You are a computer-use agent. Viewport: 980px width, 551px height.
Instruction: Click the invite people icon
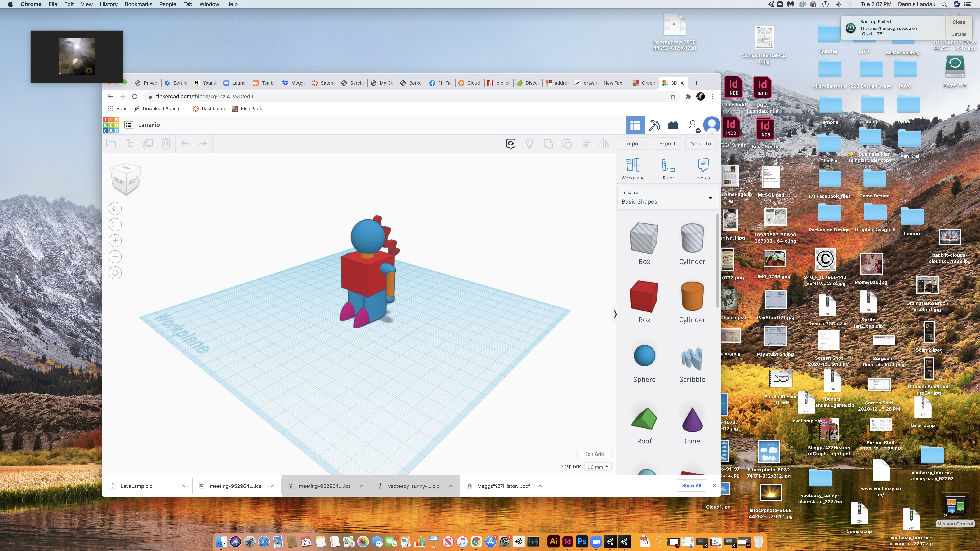[x=693, y=126]
